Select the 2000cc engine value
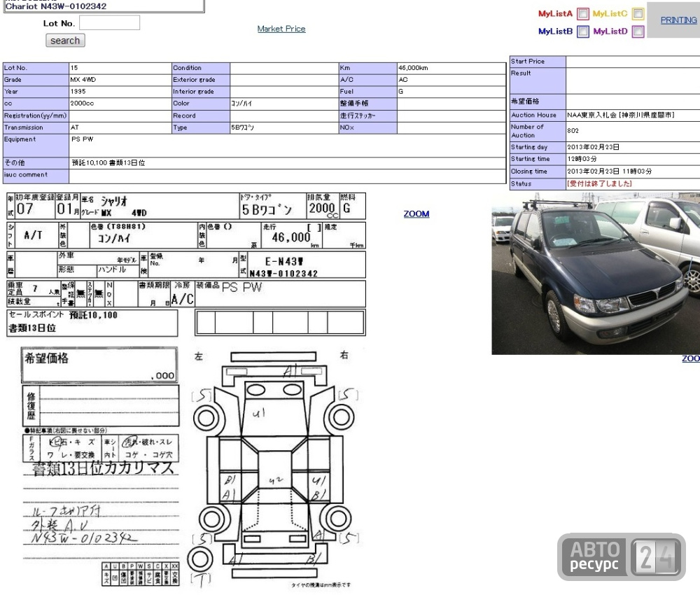 coord(82,103)
